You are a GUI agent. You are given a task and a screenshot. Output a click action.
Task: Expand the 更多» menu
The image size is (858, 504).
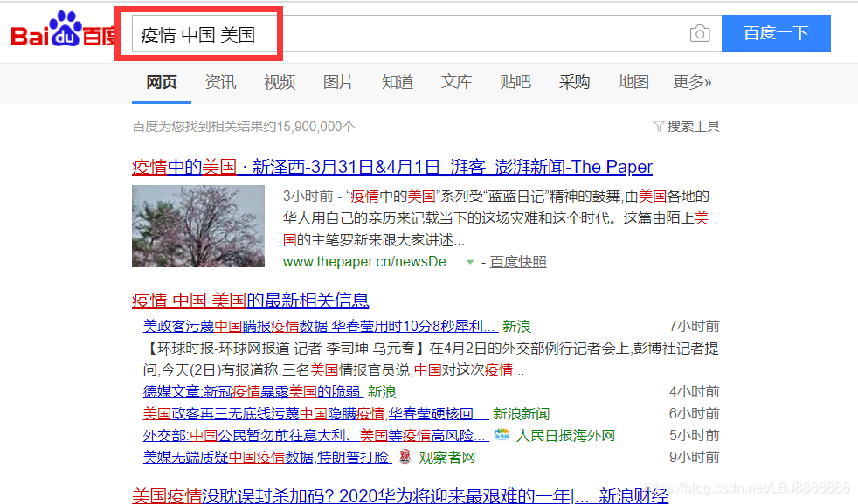692,82
